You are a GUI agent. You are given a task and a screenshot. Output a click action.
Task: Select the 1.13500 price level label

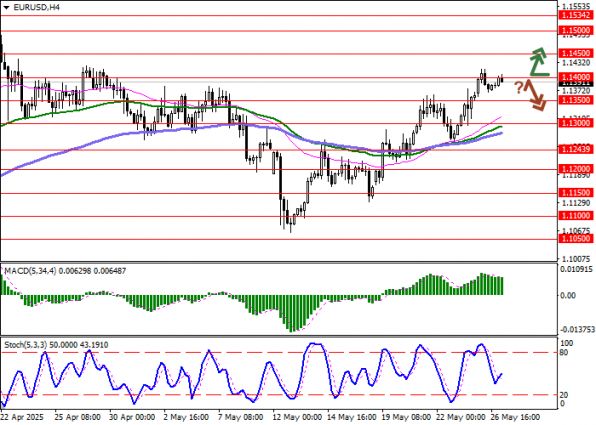click(576, 100)
